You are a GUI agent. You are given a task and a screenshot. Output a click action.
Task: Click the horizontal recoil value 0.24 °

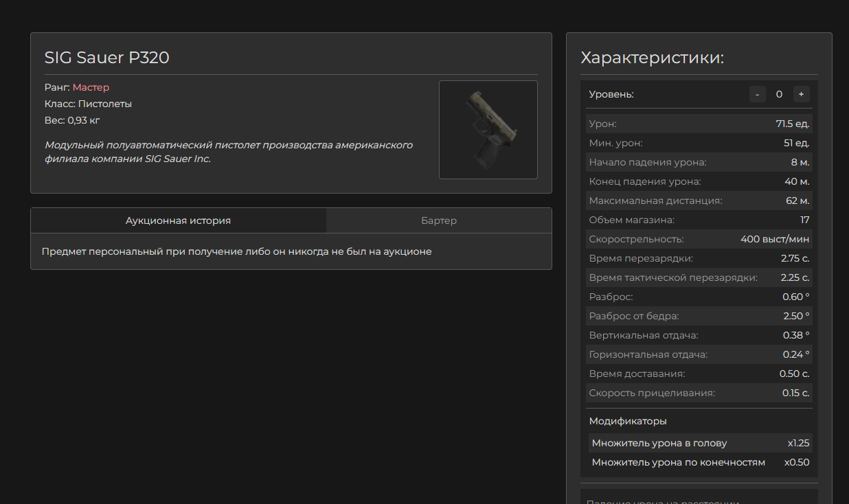796,354
